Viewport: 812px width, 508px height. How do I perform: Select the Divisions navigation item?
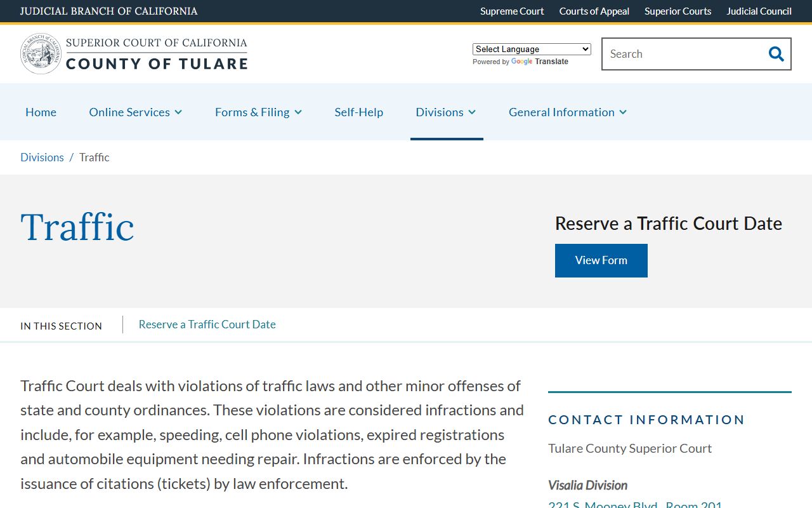click(x=440, y=112)
